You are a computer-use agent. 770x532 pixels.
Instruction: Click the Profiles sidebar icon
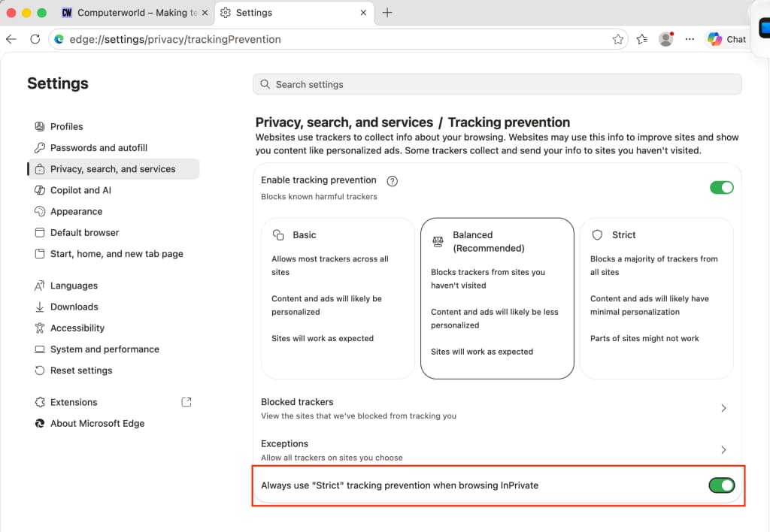point(40,127)
